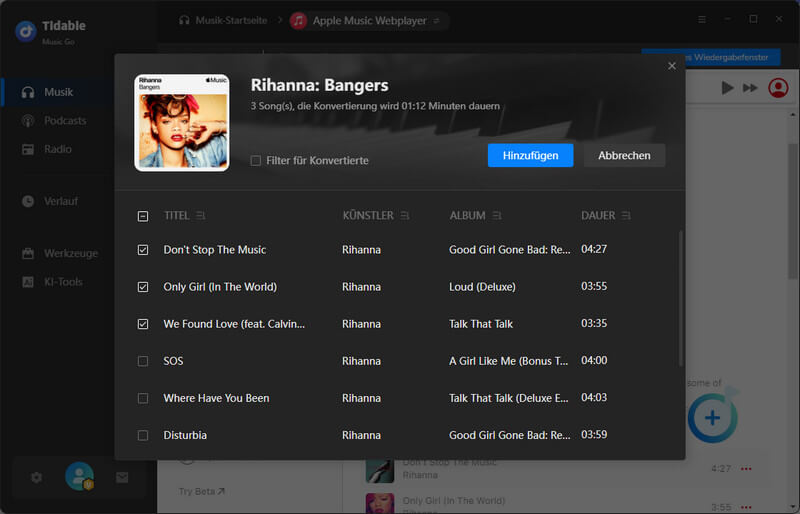Click the Don't Stop The Music thumbnail behind the dialog
This screenshot has width=800, height=514.
coord(380,471)
